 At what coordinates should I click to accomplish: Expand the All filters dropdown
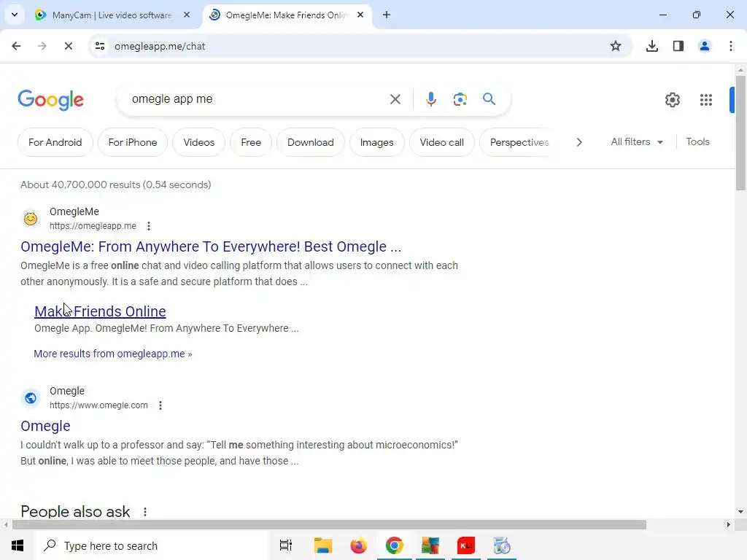[637, 142]
